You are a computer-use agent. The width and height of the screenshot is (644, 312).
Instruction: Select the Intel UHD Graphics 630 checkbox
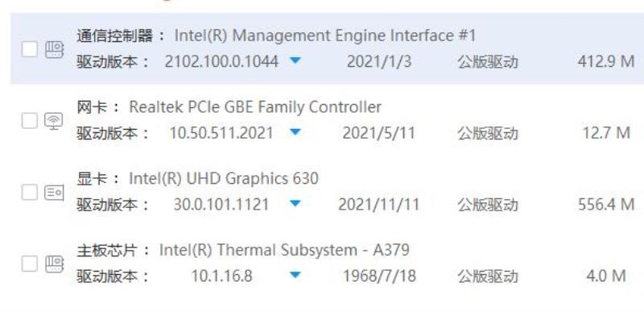click(x=30, y=192)
